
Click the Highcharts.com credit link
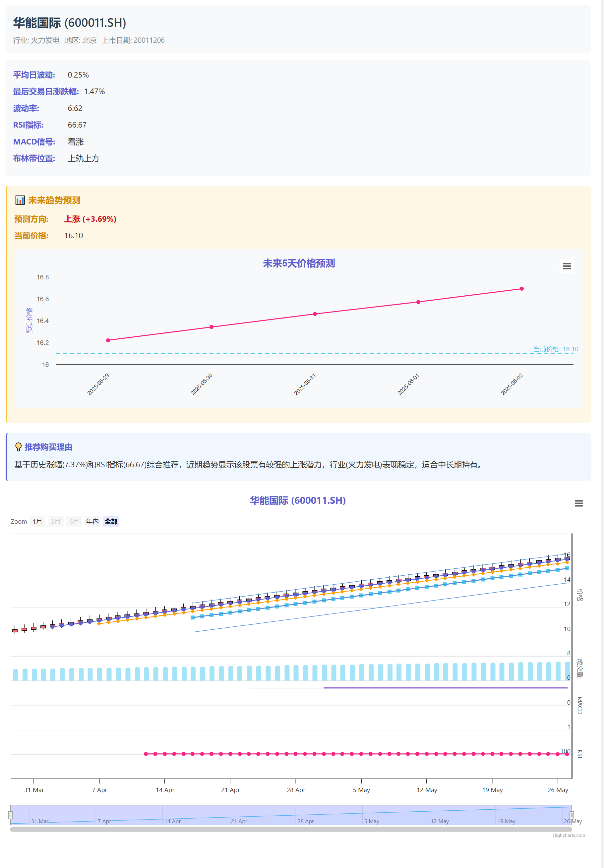pos(569,835)
